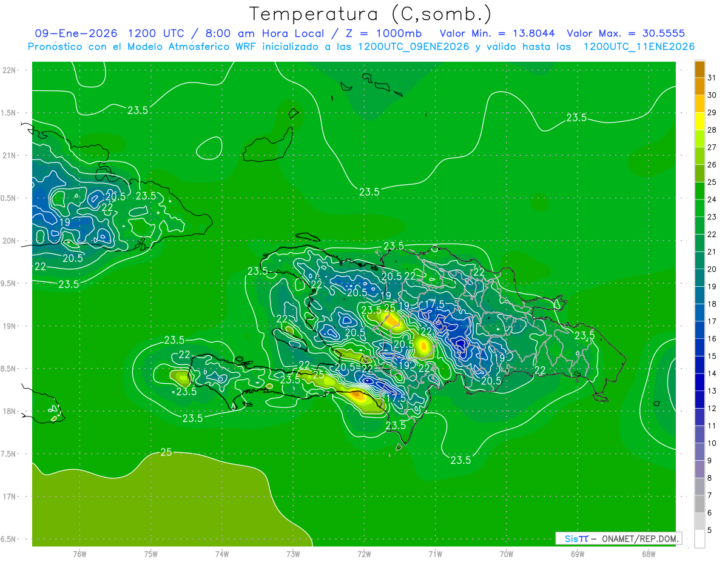Click the valid-until time "1200UTC_11ENE2026"
This screenshot has height=562, width=728.
tap(639, 47)
